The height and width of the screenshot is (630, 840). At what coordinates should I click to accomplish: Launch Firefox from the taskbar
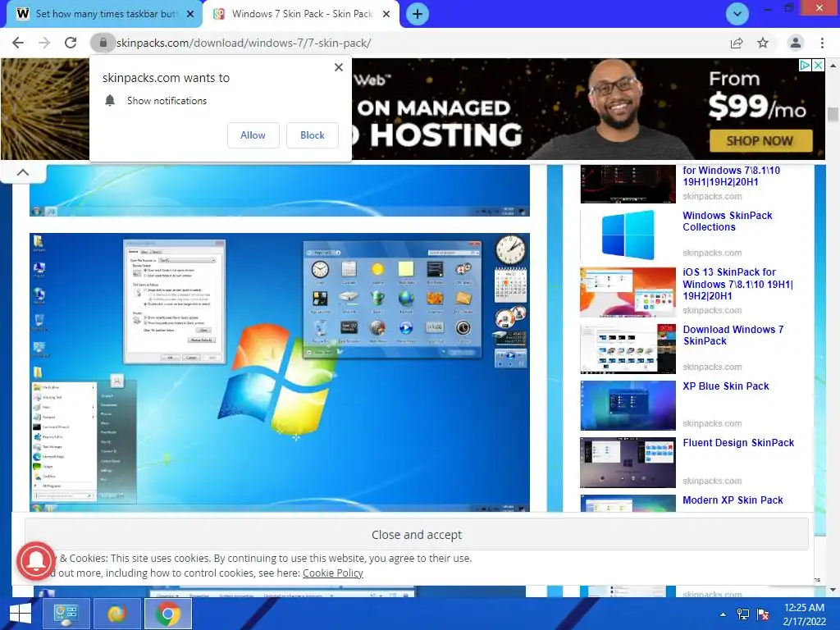tap(116, 614)
